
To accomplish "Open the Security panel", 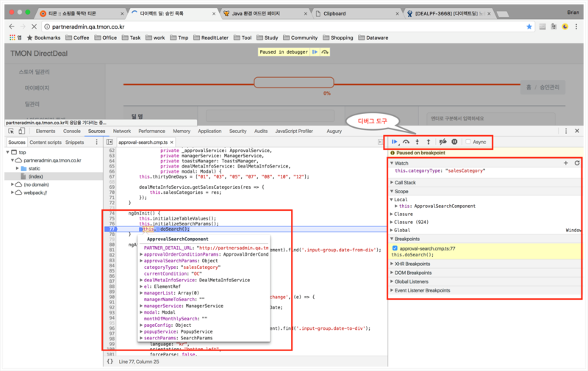I will click(x=237, y=132).
